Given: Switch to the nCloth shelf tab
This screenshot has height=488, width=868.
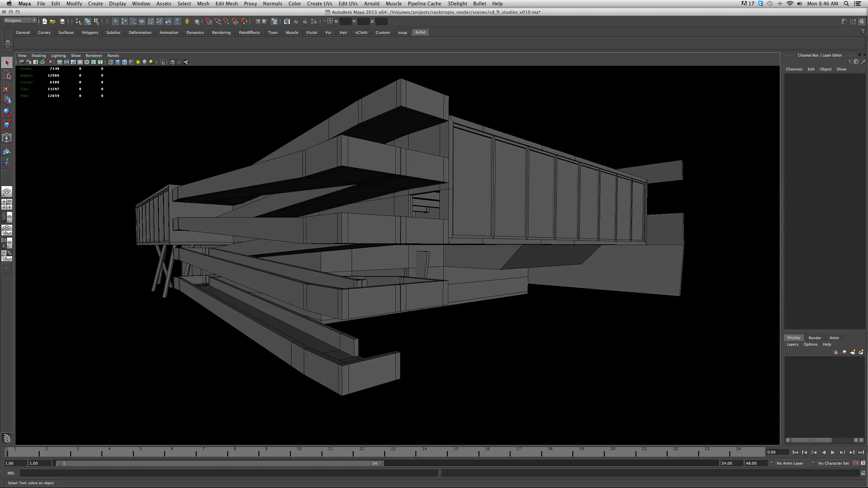Looking at the screenshot, I should tap(361, 33).
